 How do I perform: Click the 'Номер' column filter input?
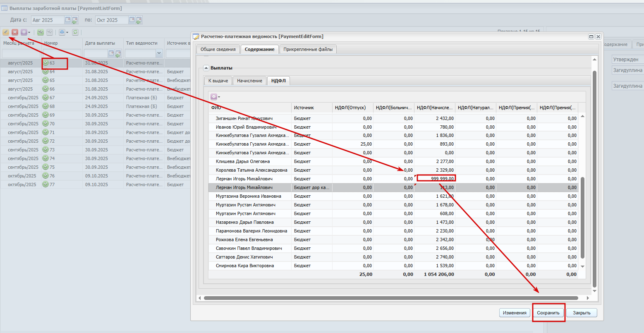[62, 53]
